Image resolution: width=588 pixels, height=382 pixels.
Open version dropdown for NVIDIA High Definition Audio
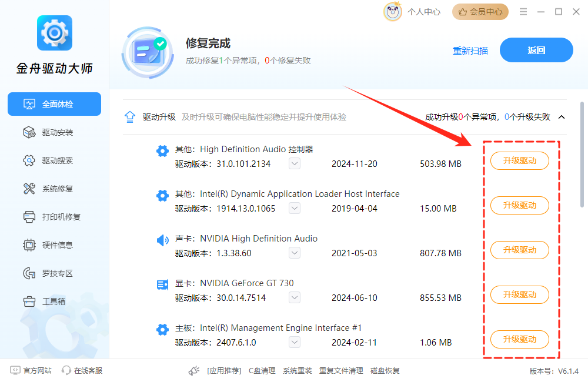[295, 253]
